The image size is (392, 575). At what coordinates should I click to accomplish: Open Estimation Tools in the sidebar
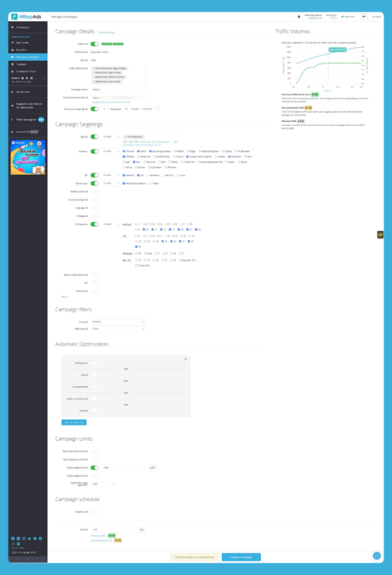point(26,71)
